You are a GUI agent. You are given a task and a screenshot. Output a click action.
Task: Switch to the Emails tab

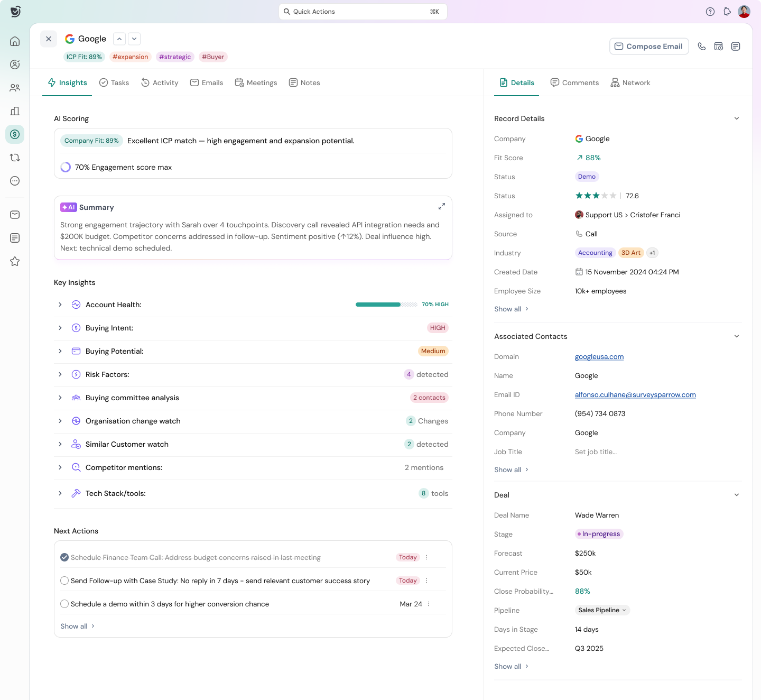click(x=207, y=82)
